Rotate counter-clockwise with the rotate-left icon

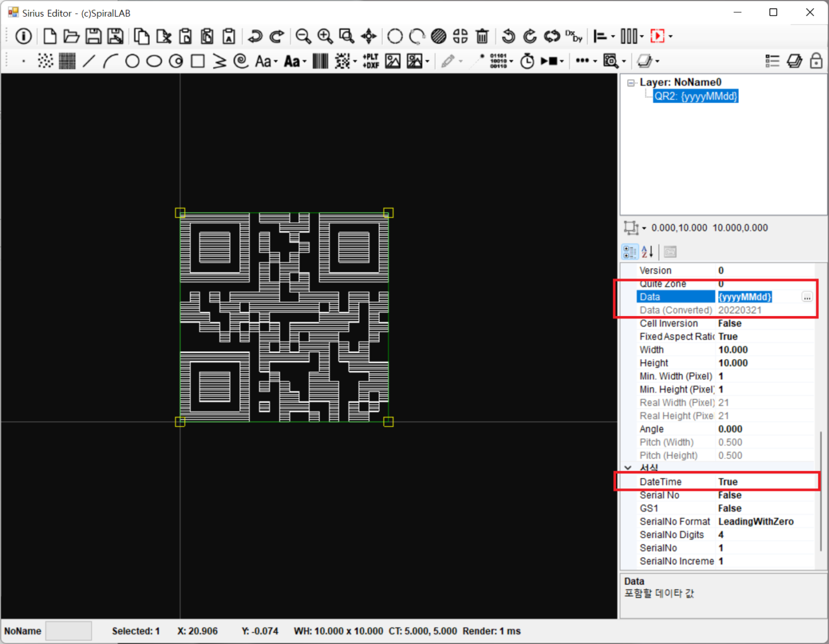point(508,36)
